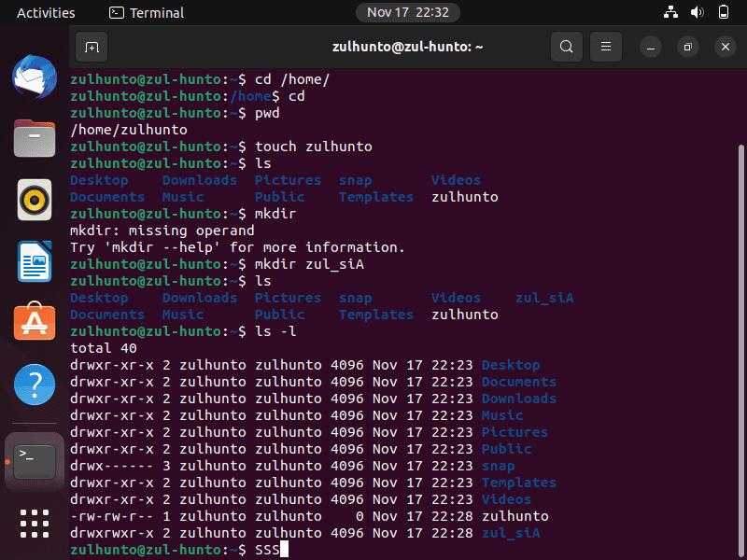The image size is (747, 560).
Task: Open a new terminal tab
Action: 92,47
